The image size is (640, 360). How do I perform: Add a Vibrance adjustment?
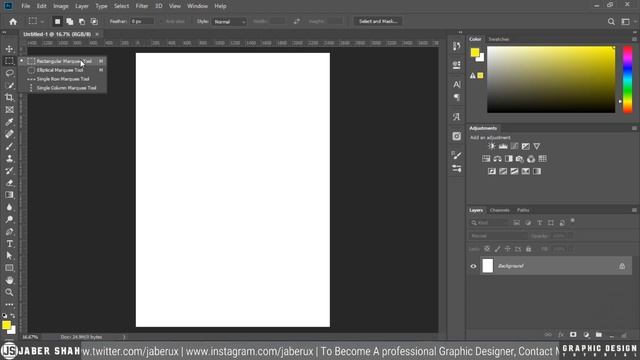(x=537, y=146)
